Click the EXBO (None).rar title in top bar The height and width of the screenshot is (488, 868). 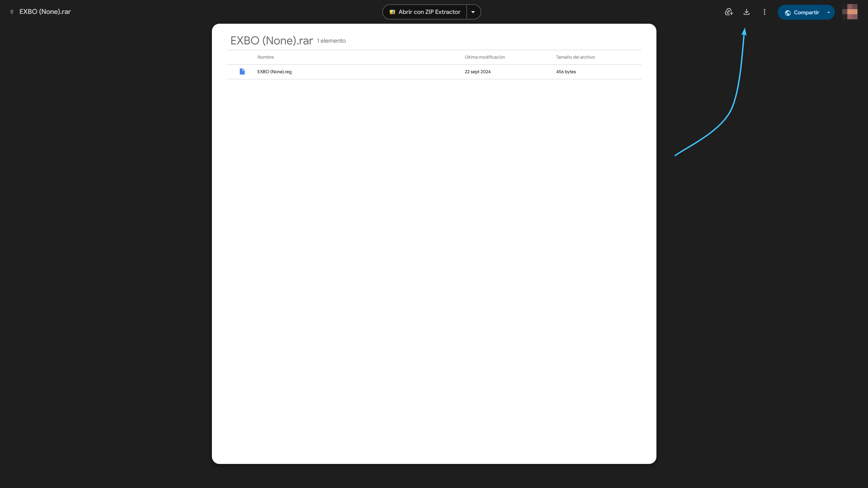click(45, 12)
